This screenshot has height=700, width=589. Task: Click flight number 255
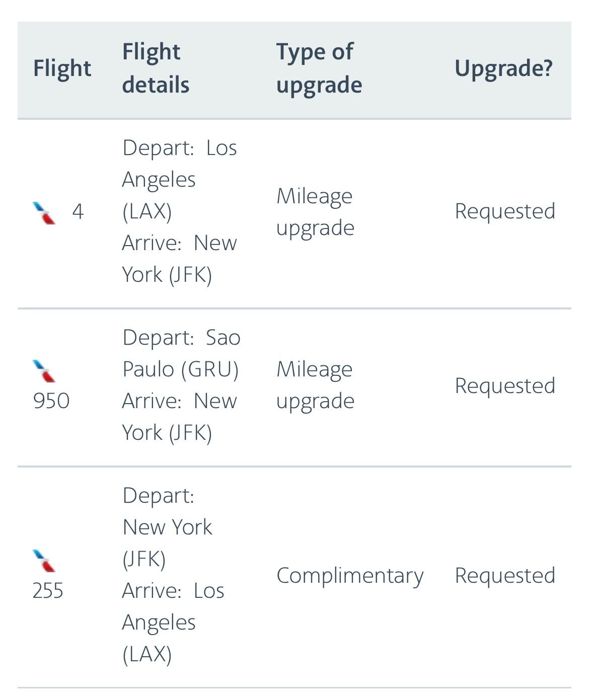(48, 591)
